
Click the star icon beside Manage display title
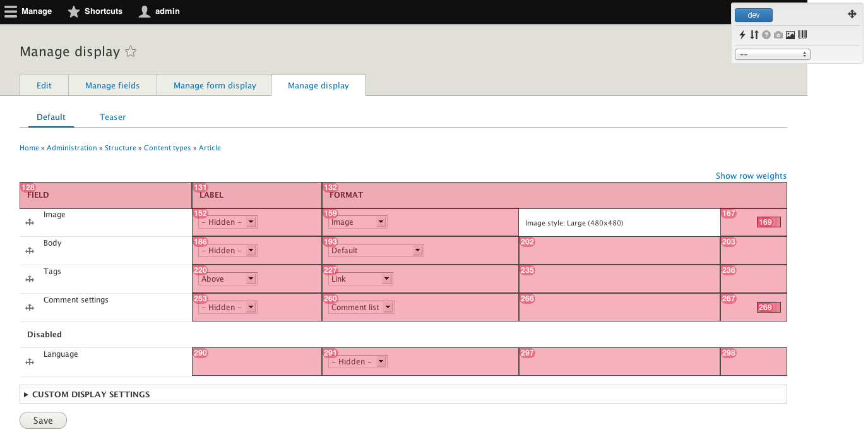click(x=131, y=52)
